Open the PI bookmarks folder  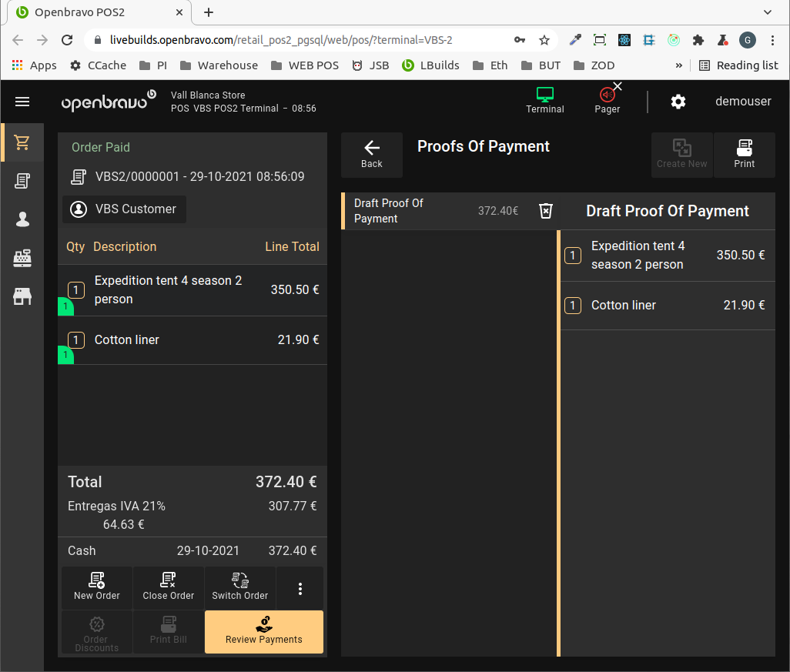tap(152, 65)
